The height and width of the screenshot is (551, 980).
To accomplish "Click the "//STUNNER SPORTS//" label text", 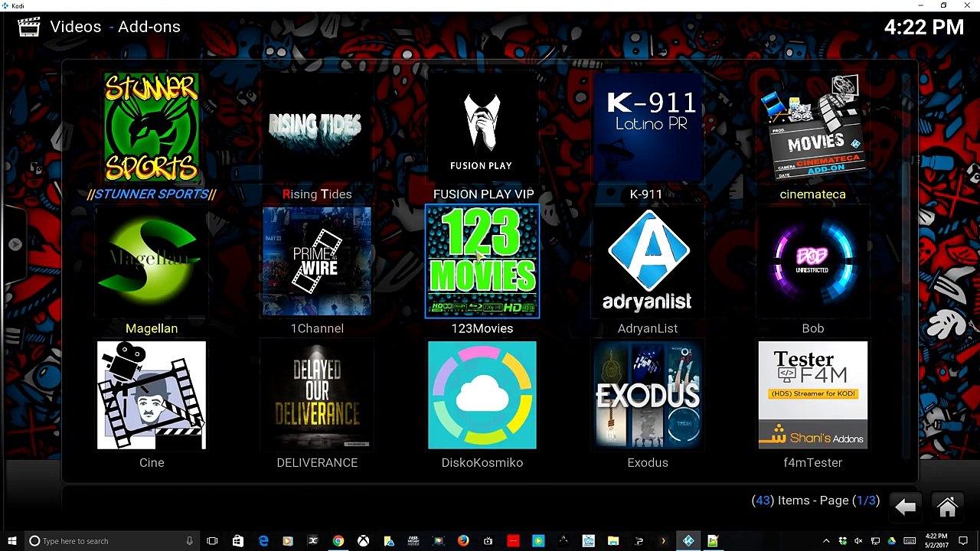I will pos(152,194).
